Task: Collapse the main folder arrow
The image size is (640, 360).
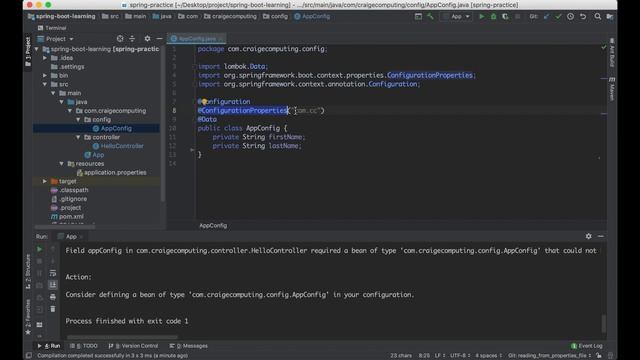Action: tap(53, 93)
